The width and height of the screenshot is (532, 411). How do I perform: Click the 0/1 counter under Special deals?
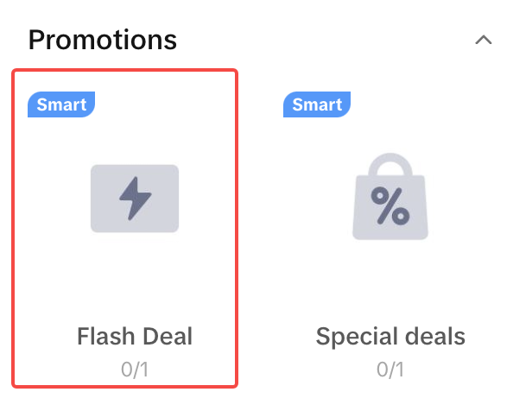point(390,370)
